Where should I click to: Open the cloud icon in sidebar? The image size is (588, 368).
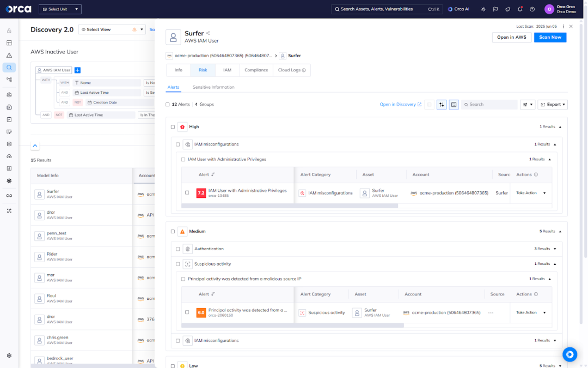click(9, 156)
